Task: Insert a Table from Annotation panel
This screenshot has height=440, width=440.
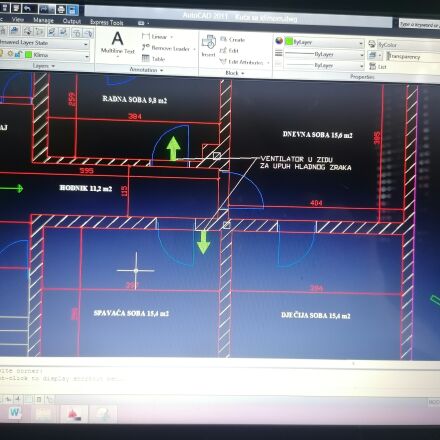Action: (153, 59)
